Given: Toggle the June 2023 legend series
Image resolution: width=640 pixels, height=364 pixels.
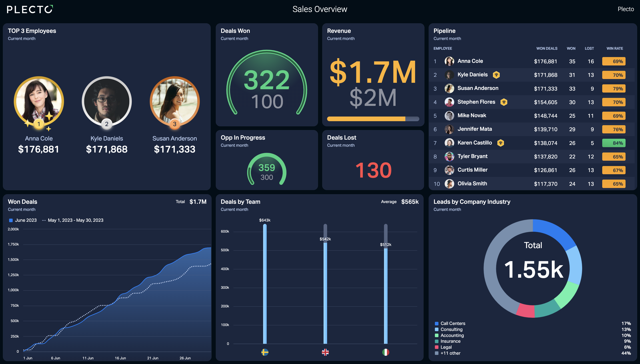Looking at the screenshot, I should [23, 220].
